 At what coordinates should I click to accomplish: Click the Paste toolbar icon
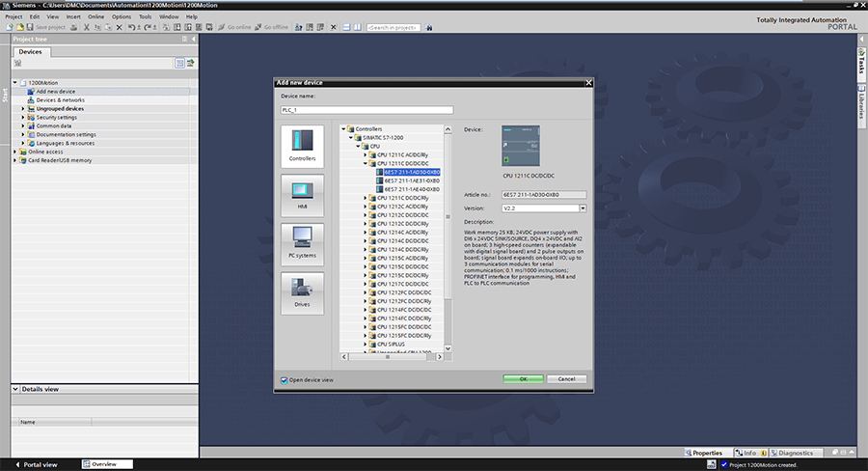[x=108, y=27]
